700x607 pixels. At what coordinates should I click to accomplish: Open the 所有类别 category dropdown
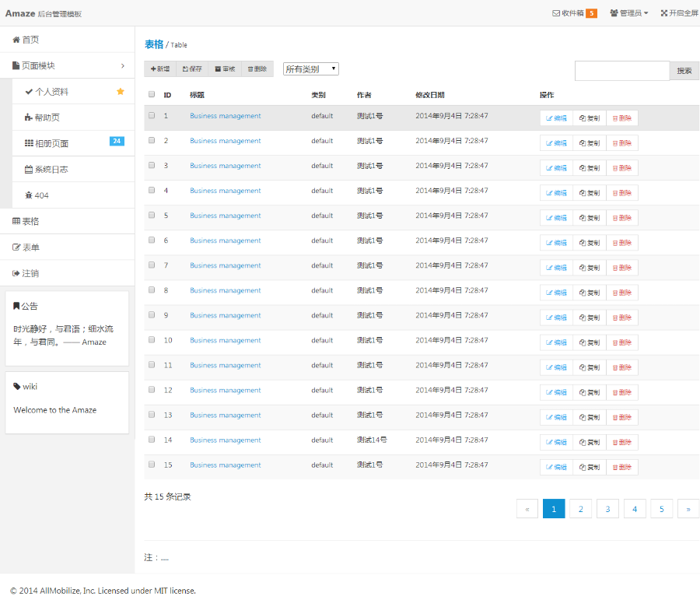coord(310,68)
